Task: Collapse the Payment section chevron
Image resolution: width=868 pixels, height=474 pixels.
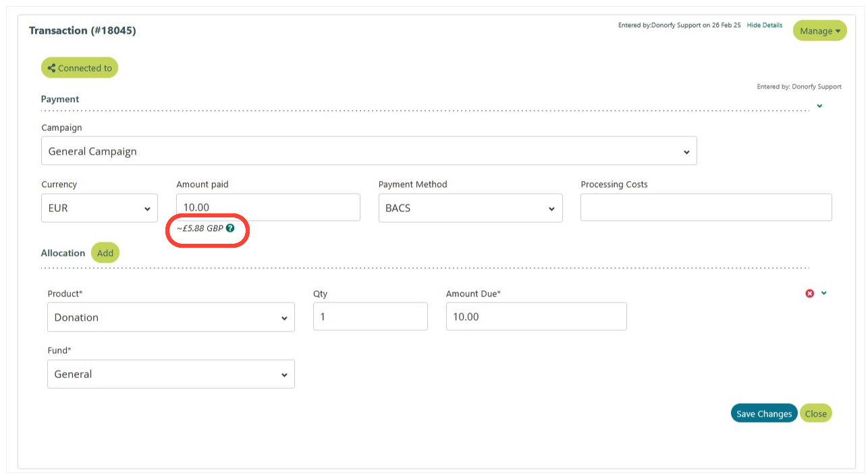Action: [x=820, y=106]
